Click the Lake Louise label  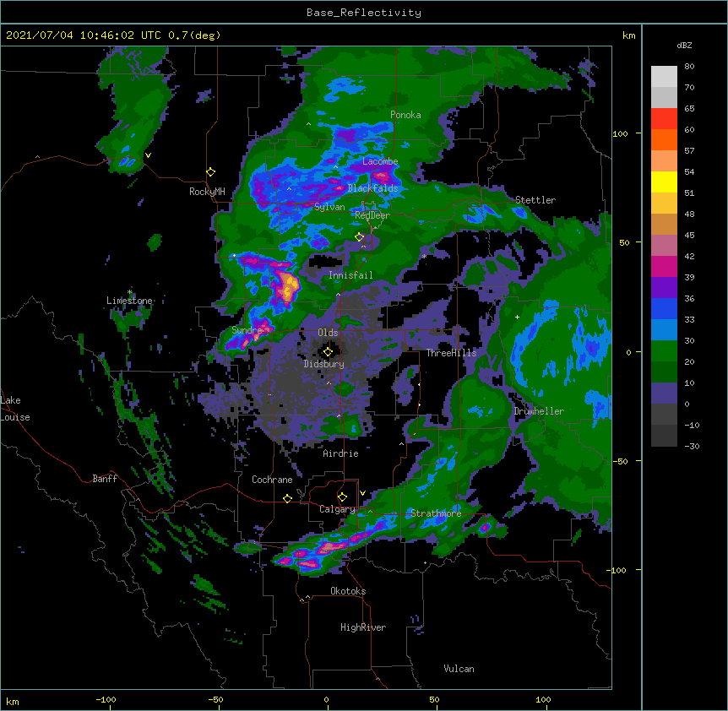pyautogui.click(x=15, y=409)
